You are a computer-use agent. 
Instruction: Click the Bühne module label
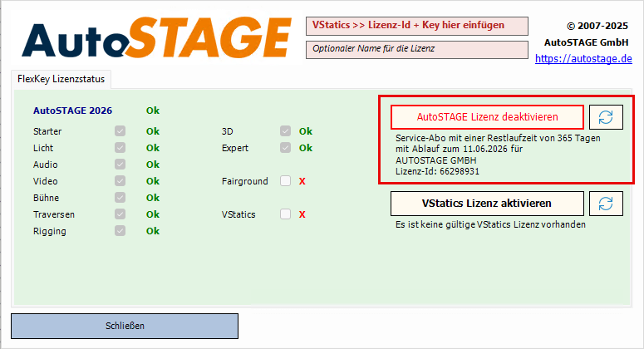(46, 198)
